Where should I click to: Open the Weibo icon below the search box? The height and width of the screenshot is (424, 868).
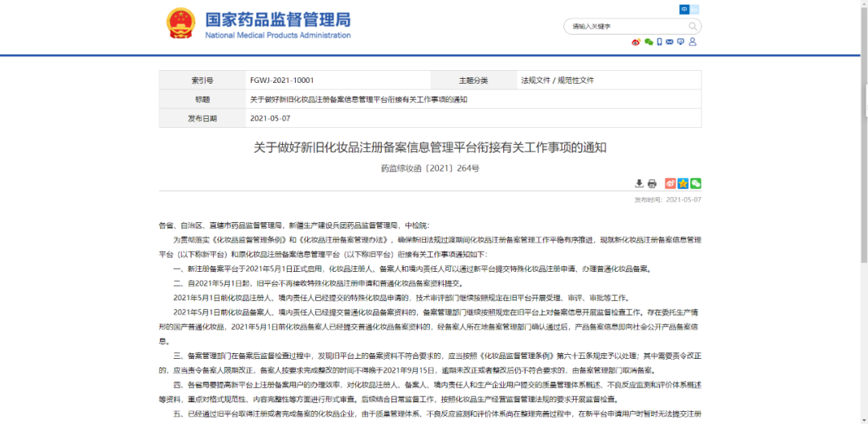(636, 42)
